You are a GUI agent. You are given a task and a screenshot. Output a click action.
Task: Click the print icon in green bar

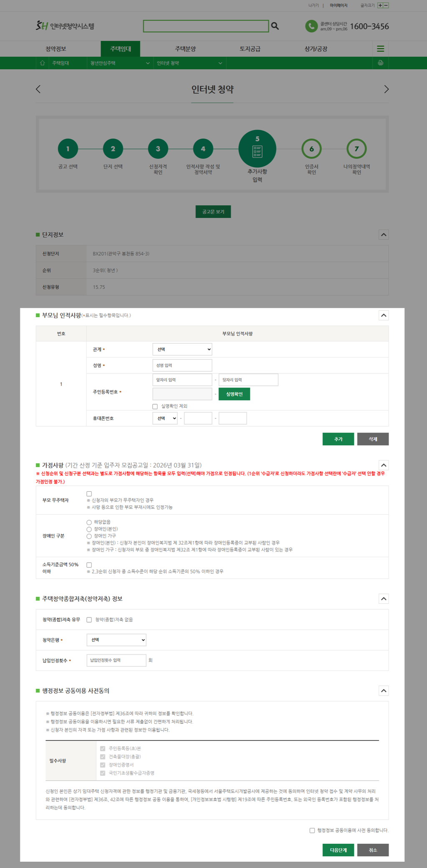coord(380,63)
